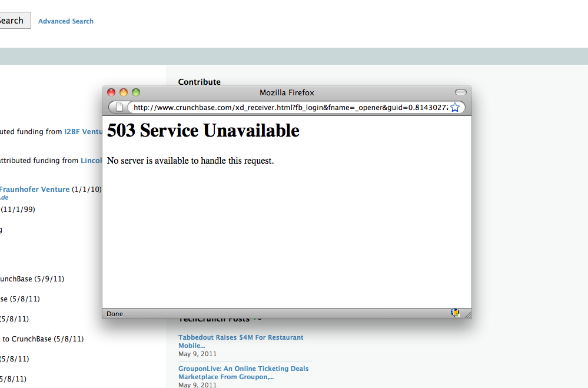Screen dimensions: 588x388
Task: Open the Lincoln funding source link
Action: click(x=91, y=160)
